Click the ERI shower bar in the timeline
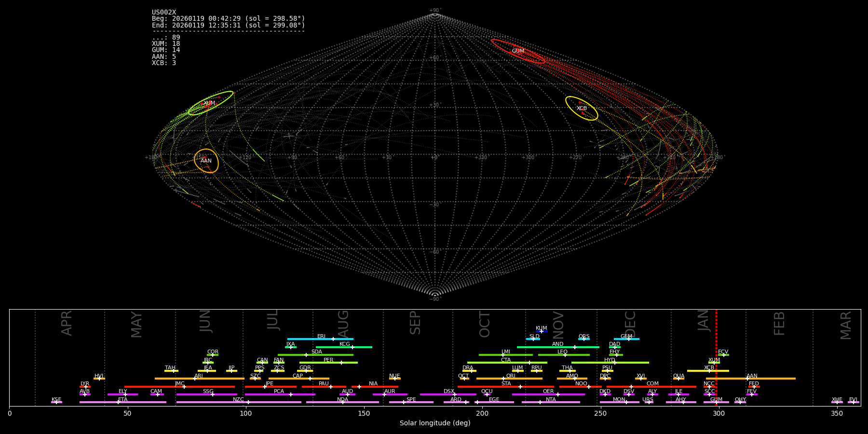Image resolution: width=868 pixels, height=434 pixels. coord(320,339)
